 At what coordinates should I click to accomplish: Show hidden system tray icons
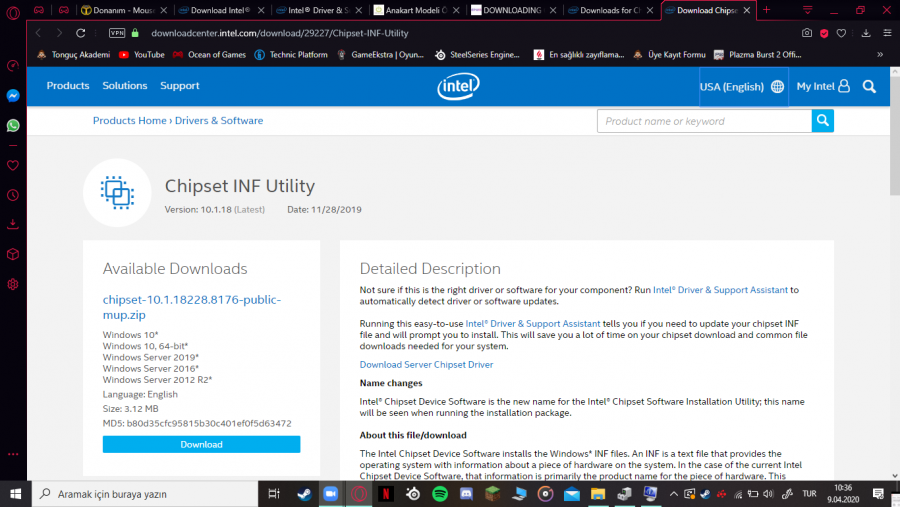click(674, 494)
